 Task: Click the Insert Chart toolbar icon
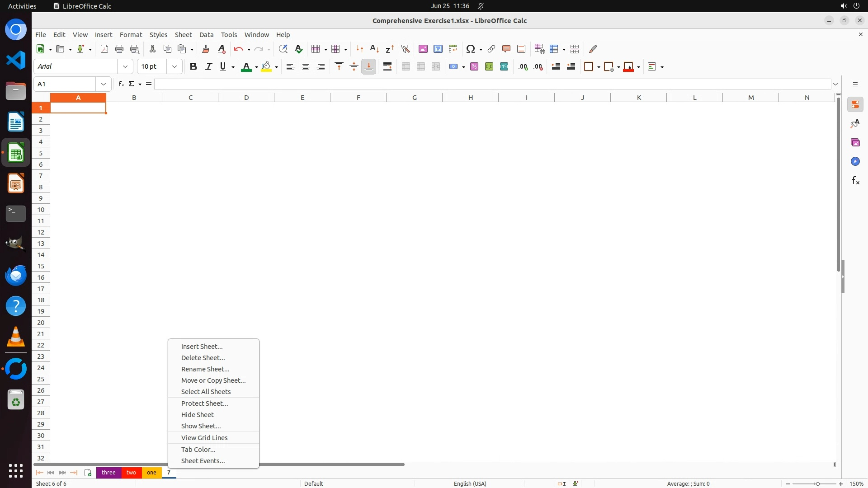[438, 49]
